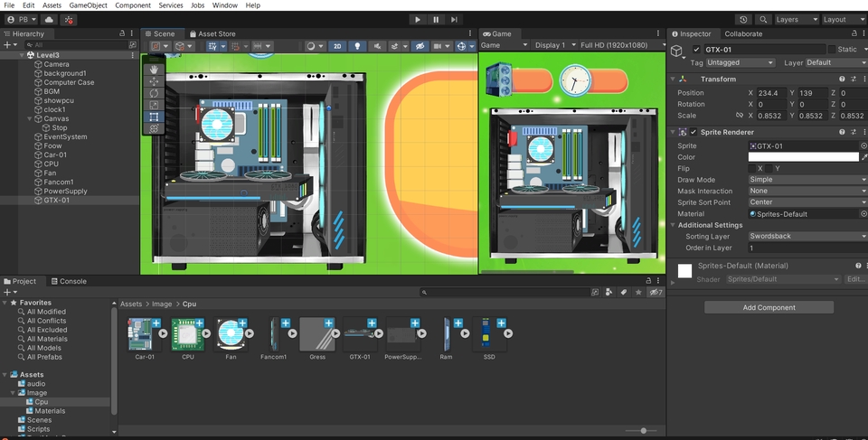
Task: Toggle scene lighting bulb icon
Action: point(357,46)
